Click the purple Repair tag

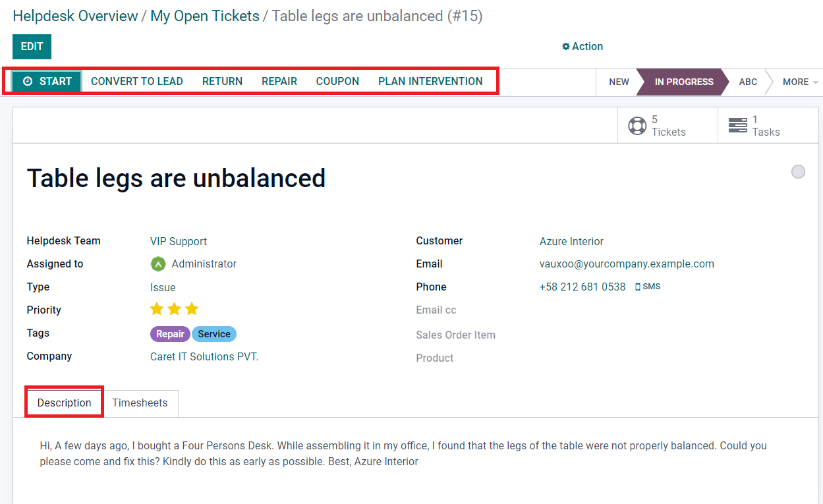(170, 334)
